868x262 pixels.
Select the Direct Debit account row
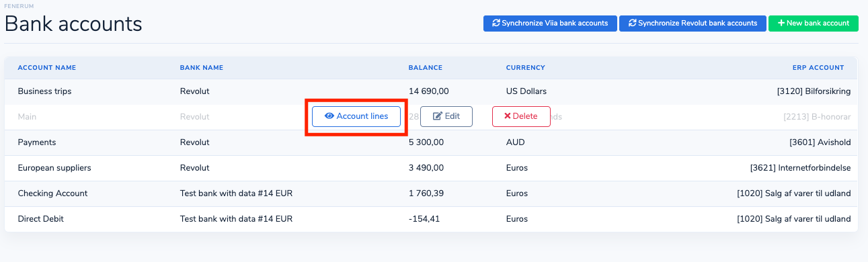(431, 219)
